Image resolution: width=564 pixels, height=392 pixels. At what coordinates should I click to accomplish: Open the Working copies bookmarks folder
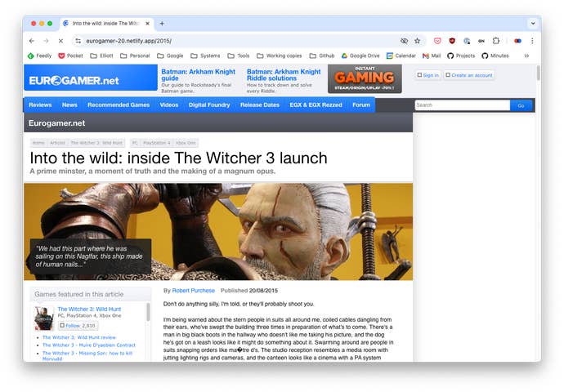point(280,56)
